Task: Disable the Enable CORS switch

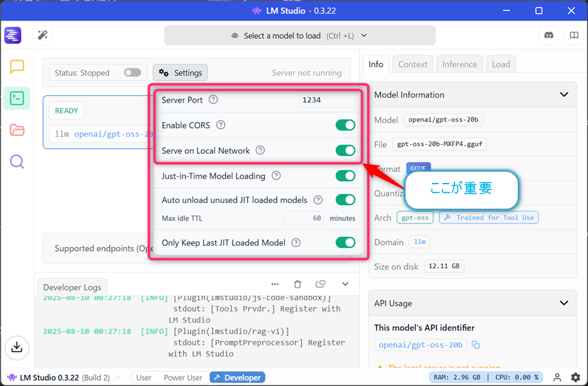Action: pyautogui.click(x=345, y=125)
